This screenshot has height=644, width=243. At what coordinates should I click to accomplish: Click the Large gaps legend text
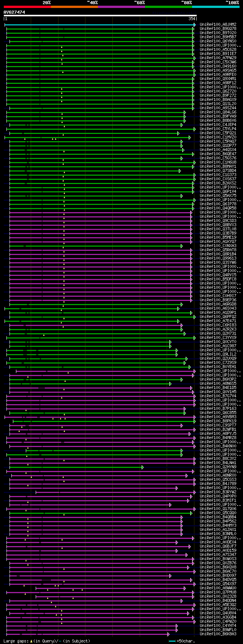[x=47, y=641]
